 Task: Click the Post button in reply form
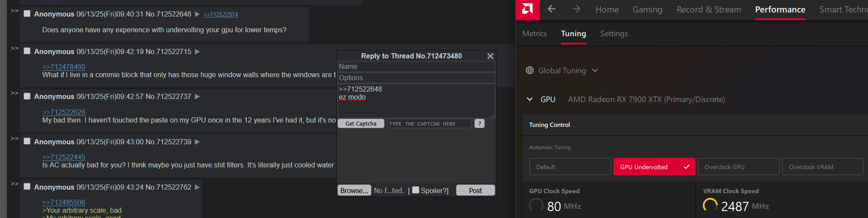click(475, 190)
